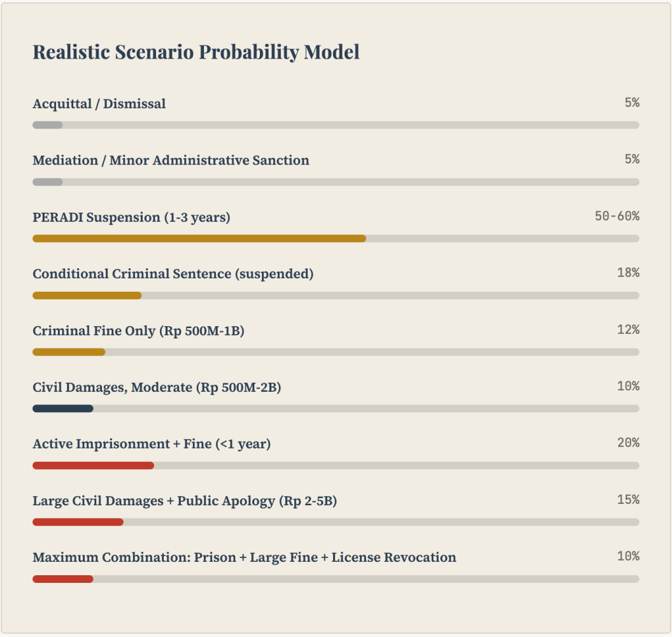672x637 pixels.
Task: Click the 20% probability value
Action: [628, 442]
